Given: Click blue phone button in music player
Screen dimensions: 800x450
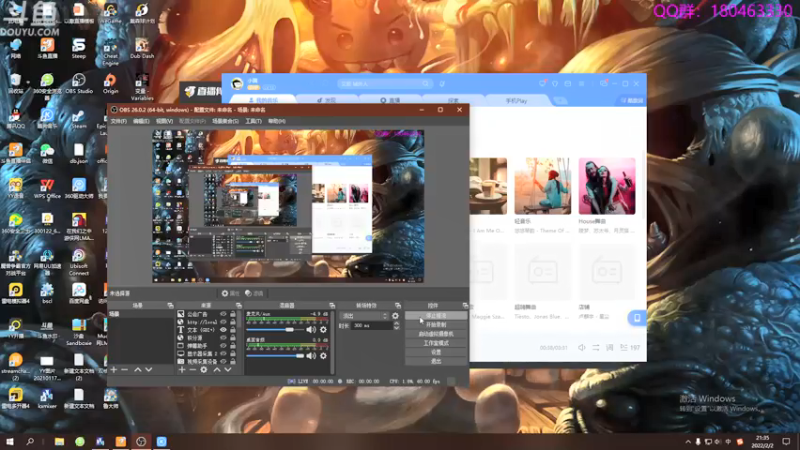Looking at the screenshot, I should click(x=637, y=318).
